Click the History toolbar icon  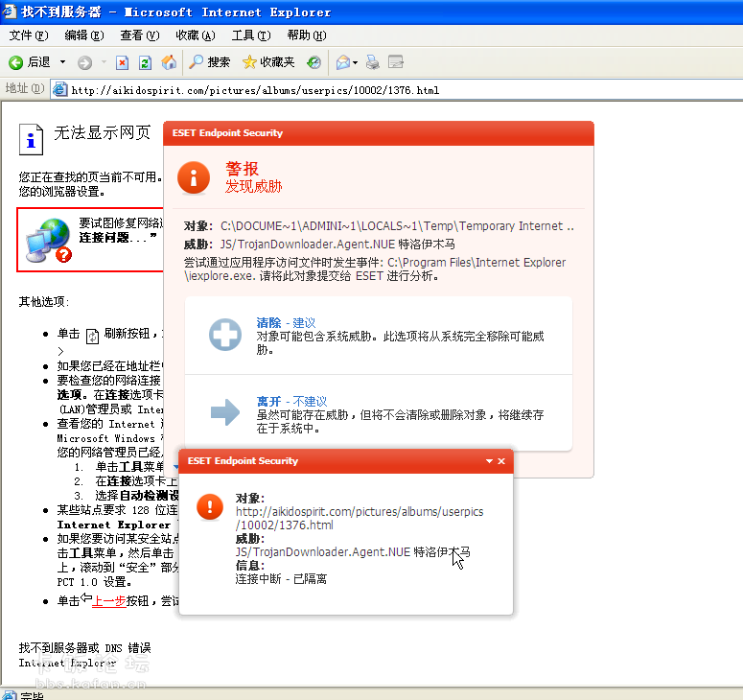[x=313, y=62]
